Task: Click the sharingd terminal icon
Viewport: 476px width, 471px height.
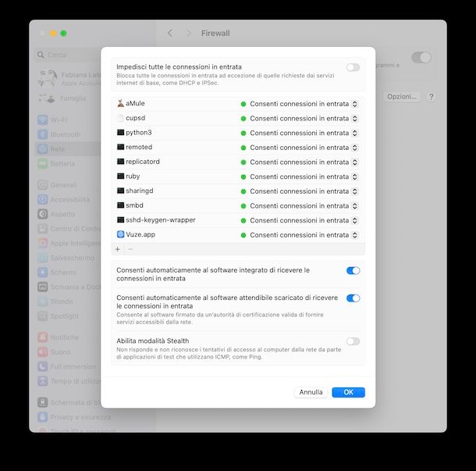Action: (x=120, y=191)
